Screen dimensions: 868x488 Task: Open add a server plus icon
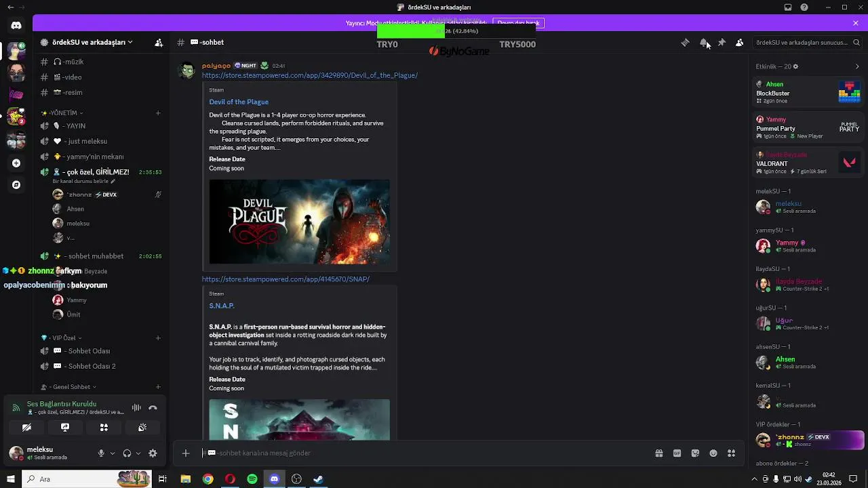click(x=16, y=163)
